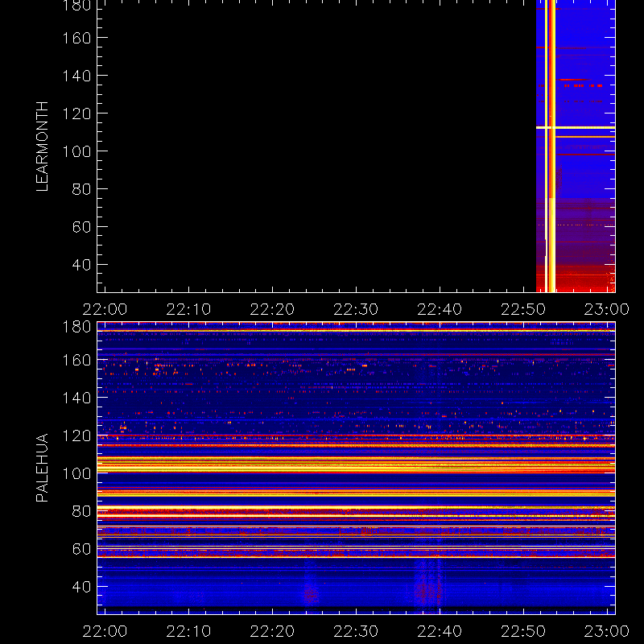Select the 100 tick label on LEARMONTH plot
Image resolution: width=644 pixels, height=644 pixels.
point(76,151)
